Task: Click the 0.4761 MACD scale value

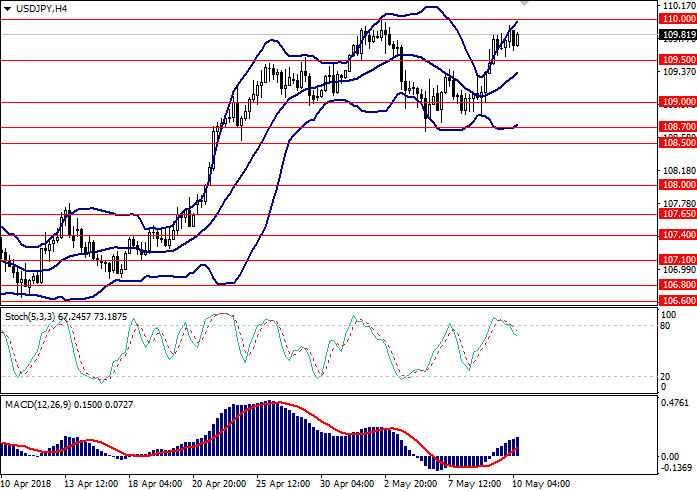Action: 676,404
